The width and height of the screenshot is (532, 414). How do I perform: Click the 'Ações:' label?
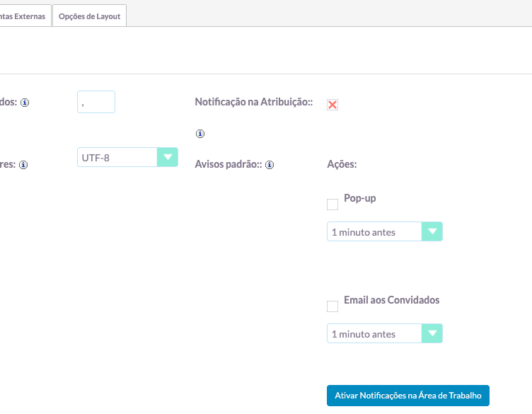342,164
